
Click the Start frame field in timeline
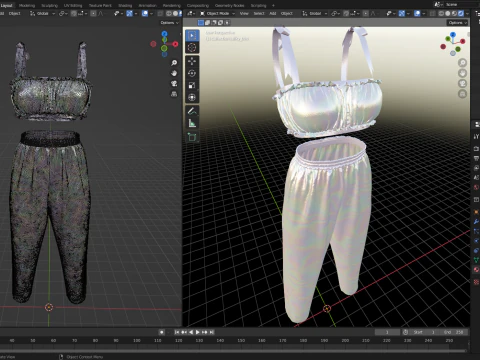[x=424, y=332]
